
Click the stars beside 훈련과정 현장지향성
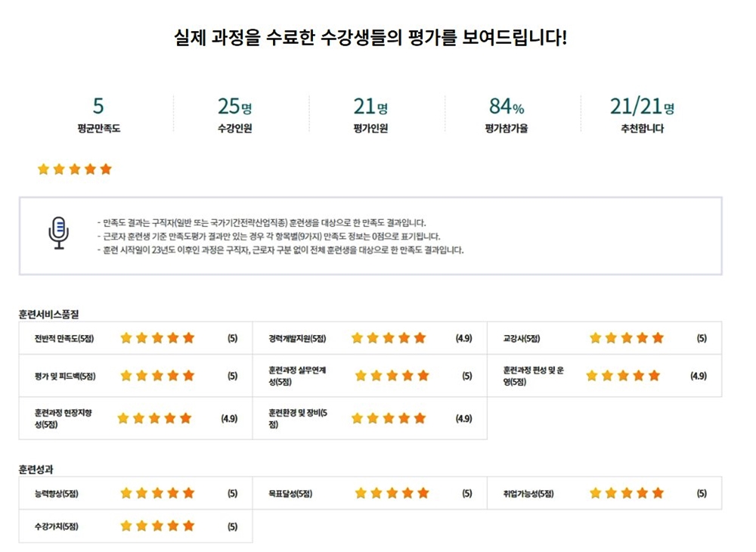[154, 418]
